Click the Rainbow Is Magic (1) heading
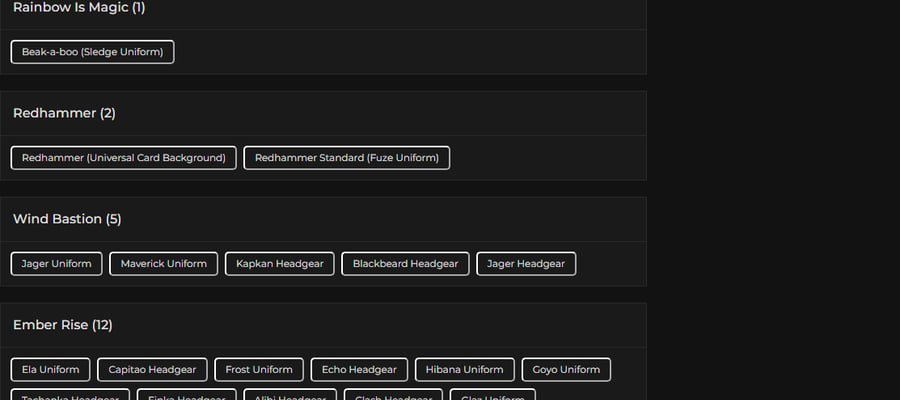The width and height of the screenshot is (900, 400). (x=79, y=7)
